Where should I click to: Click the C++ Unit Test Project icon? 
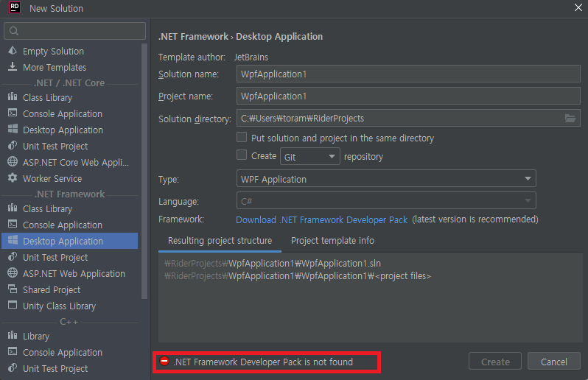[13, 367]
